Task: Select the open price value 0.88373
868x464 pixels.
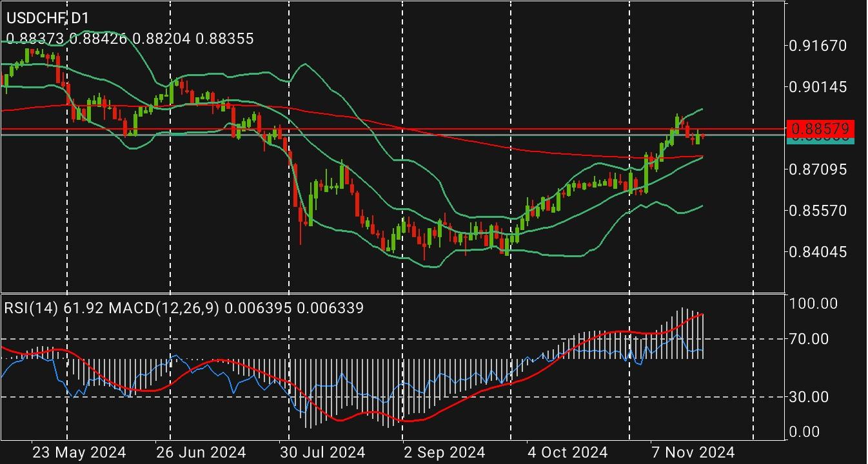Action: [x=35, y=39]
